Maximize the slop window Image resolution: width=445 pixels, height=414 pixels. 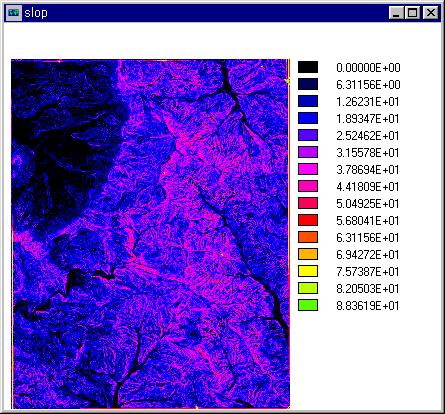412,13
